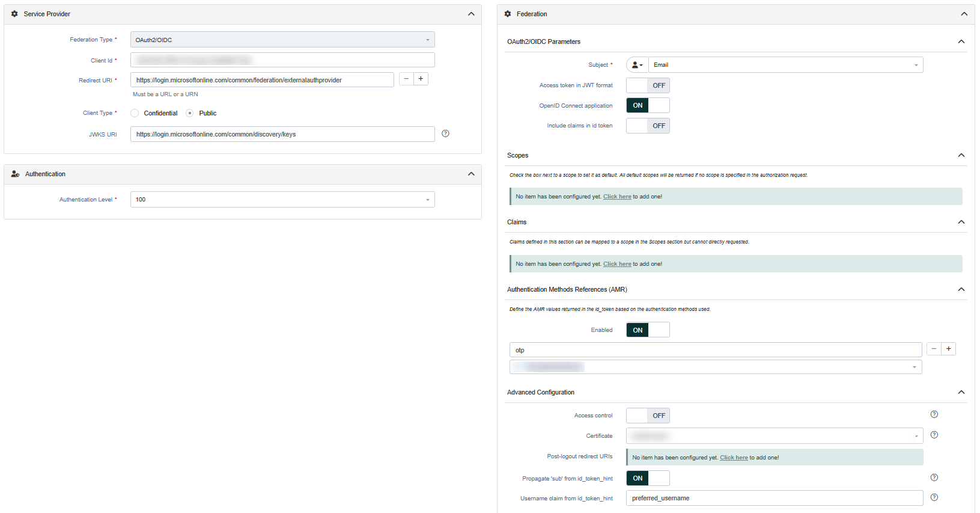980x513 pixels.
Task: Toggle Access token in JWT format
Action: (x=648, y=85)
